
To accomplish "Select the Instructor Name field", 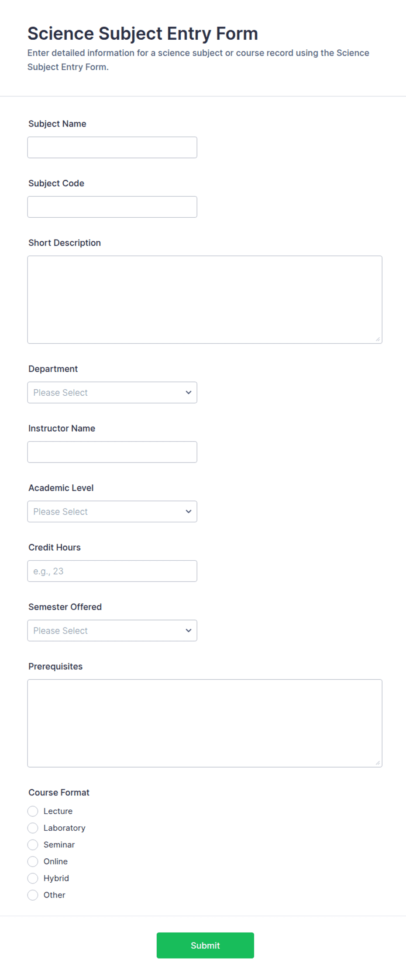I will point(112,452).
